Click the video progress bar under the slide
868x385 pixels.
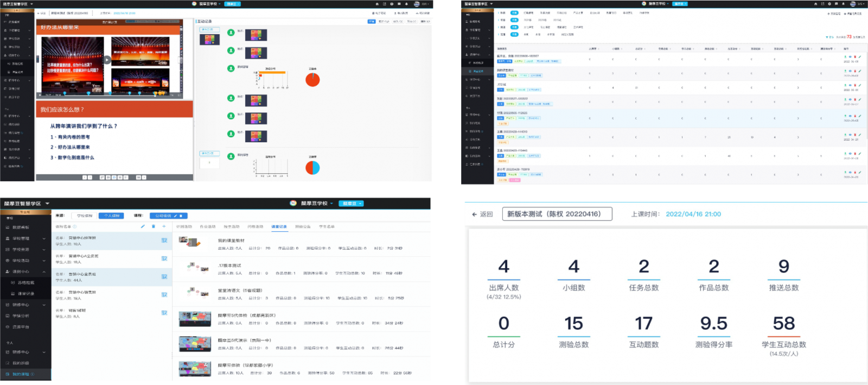pyautogui.click(x=108, y=94)
